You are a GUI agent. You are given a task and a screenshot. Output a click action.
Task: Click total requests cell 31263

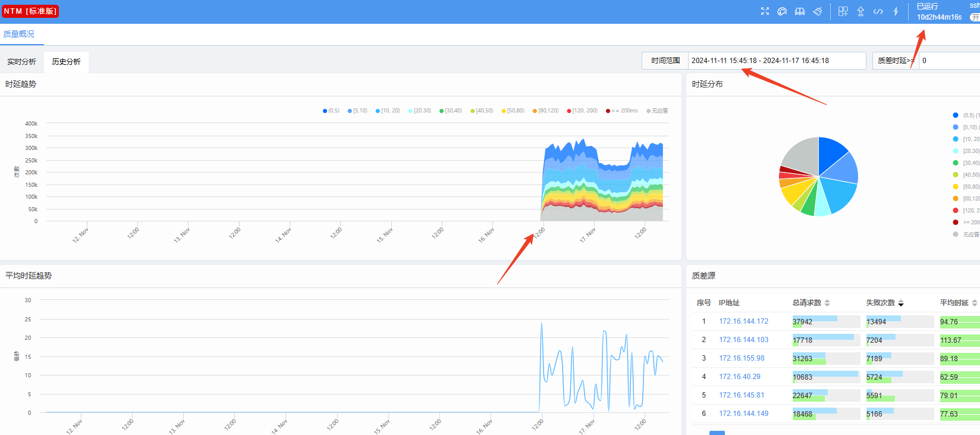click(826, 359)
